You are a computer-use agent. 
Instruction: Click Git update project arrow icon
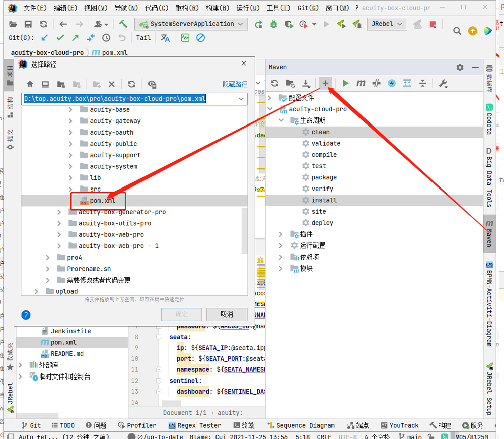pyautogui.click(x=45, y=38)
